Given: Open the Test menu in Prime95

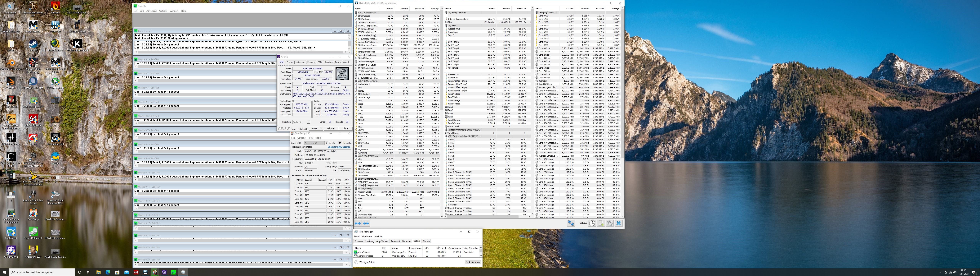Looking at the screenshot, I should pyautogui.click(x=135, y=11).
